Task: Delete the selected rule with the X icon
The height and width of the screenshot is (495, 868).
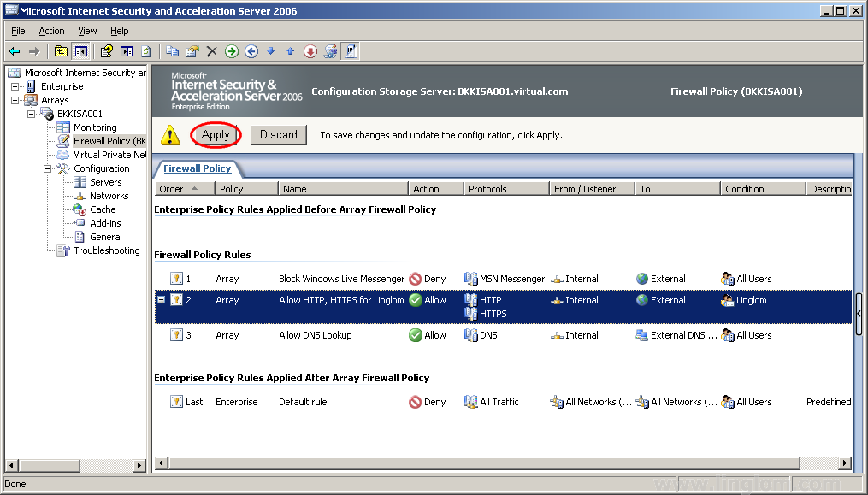Action: pos(211,51)
